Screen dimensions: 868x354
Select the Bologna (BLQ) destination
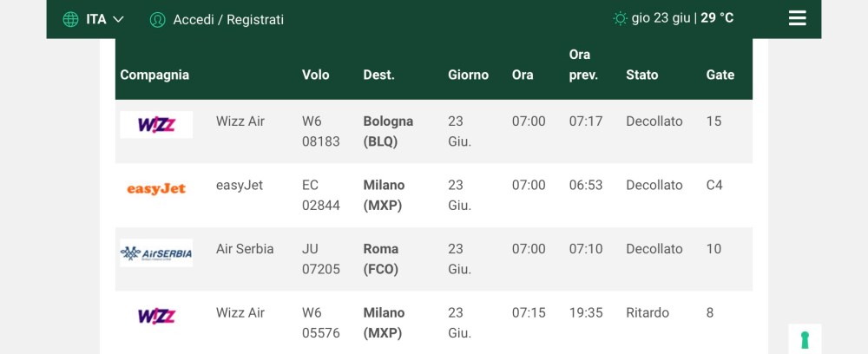coord(387,131)
